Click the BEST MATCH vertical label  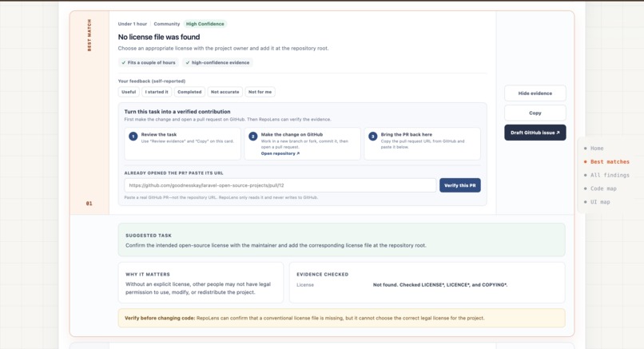click(x=89, y=35)
